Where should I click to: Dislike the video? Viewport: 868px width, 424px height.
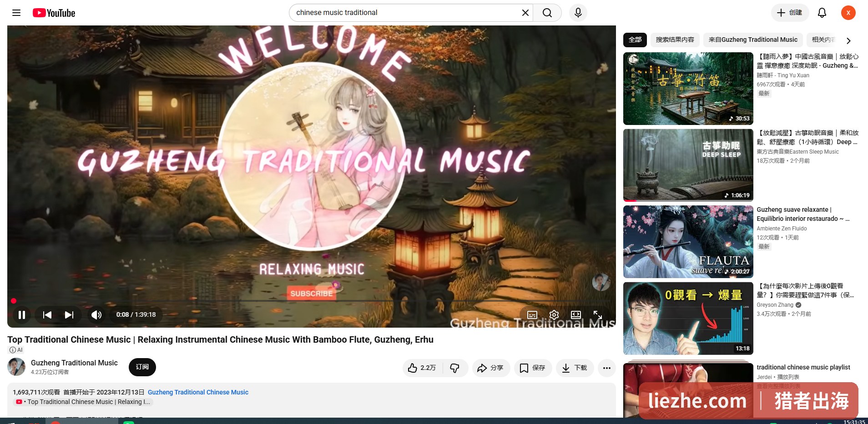pos(454,368)
